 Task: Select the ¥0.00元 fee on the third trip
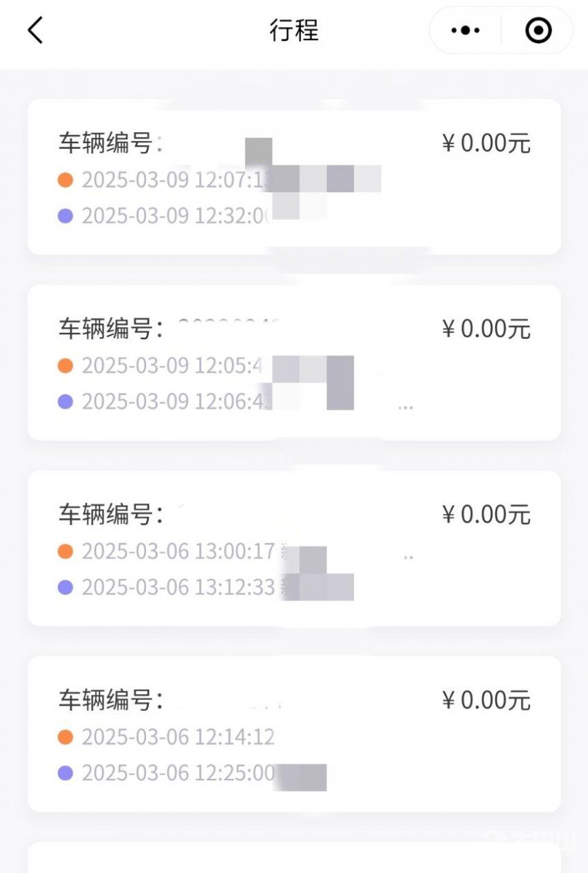pyautogui.click(x=486, y=514)
